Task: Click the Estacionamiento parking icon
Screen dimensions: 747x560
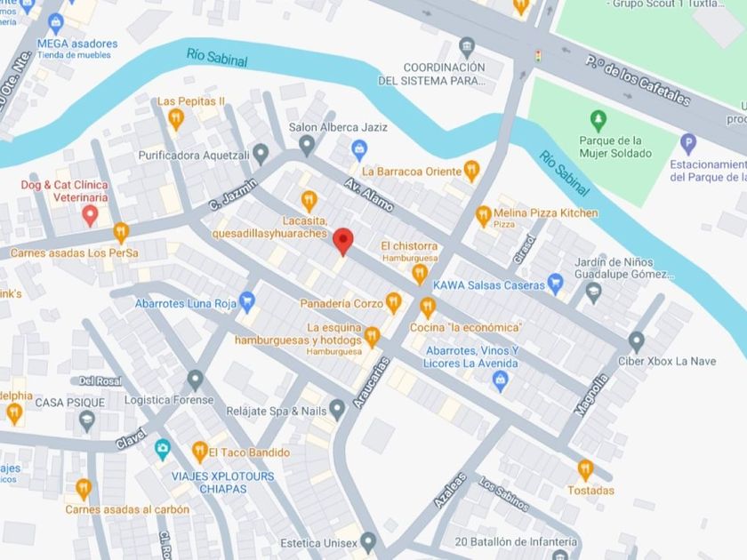Action: coord(687,144)
